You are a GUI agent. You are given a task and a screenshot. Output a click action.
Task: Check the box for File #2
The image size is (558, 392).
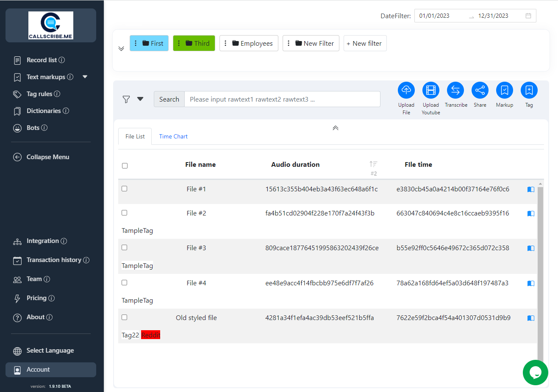pyautogui.click(x=124, y=213)
